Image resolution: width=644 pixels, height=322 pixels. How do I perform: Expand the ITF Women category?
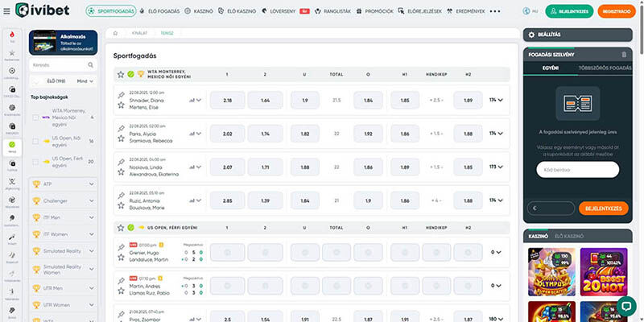tap(64, 234)
